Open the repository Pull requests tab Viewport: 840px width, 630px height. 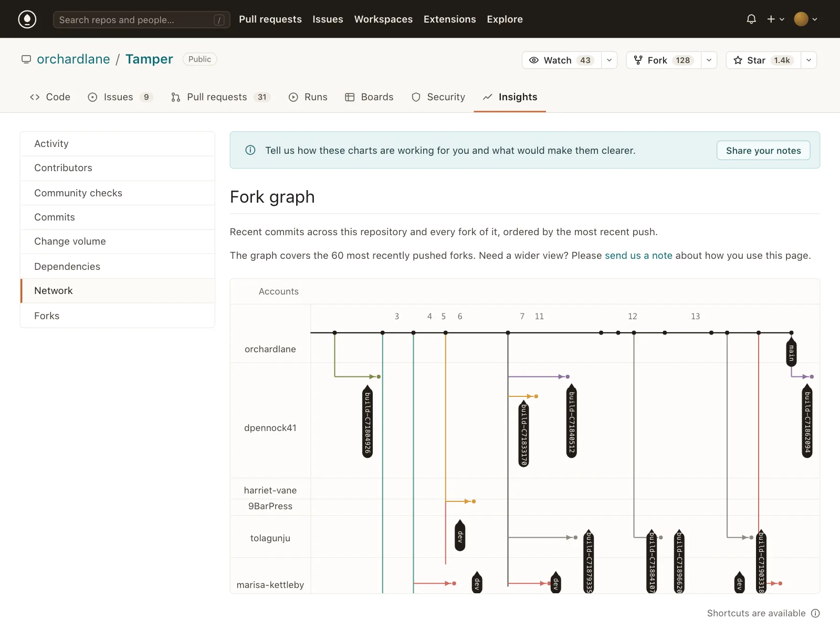[220, 97]
